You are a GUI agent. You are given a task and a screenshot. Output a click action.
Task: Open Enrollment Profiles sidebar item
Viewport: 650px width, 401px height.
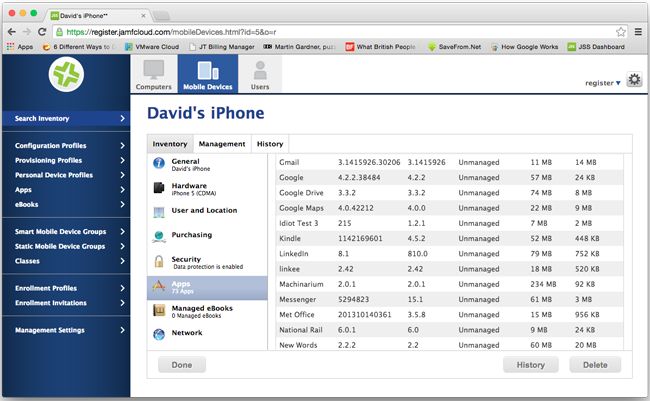click(66, 288)
